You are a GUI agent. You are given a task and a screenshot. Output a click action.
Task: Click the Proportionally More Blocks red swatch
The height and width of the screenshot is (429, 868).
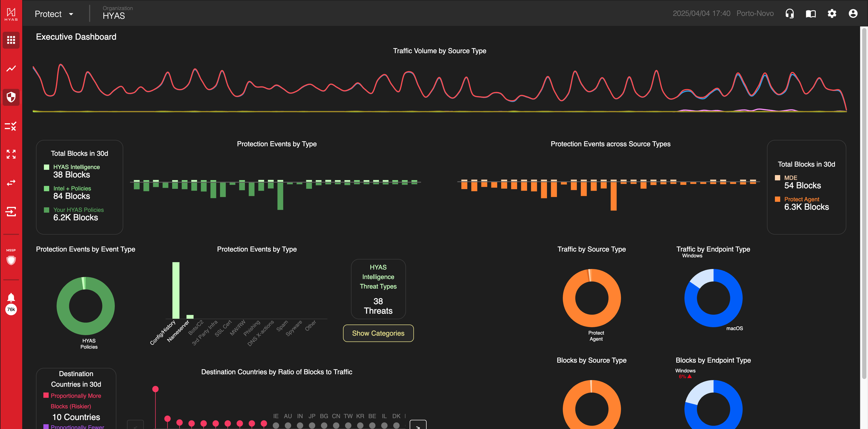pos(46,395)
